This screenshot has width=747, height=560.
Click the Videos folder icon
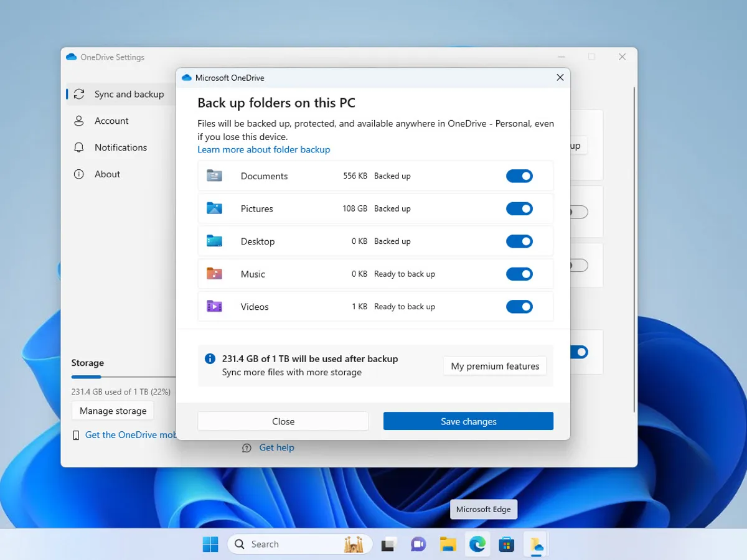(214, 306)
